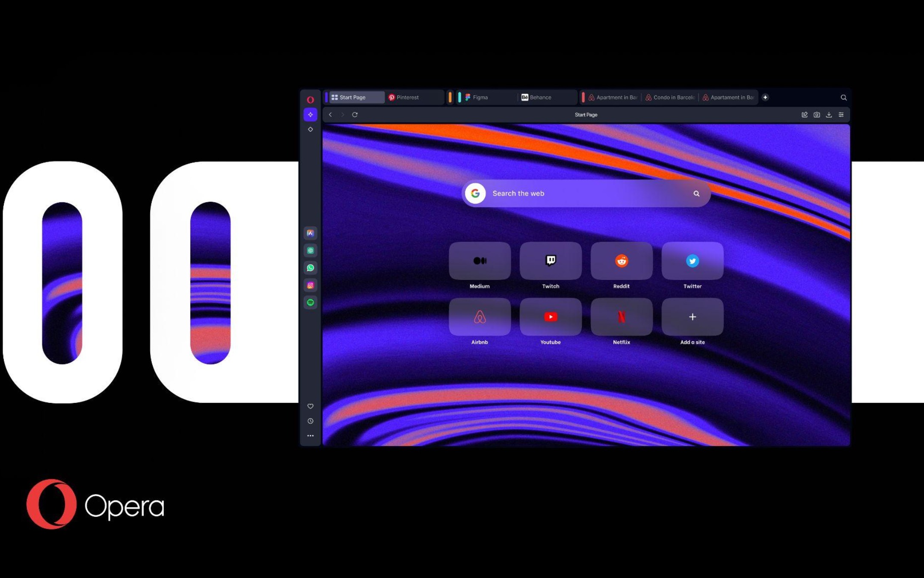924x578 pixels.
Task: Open browsing History via the clock icon
Action: click(310, 421)
